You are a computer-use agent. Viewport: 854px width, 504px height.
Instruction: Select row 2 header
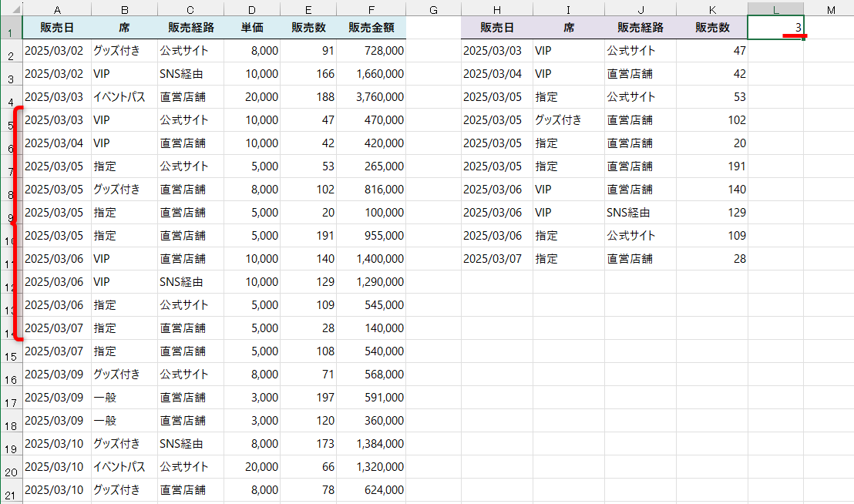11,51
